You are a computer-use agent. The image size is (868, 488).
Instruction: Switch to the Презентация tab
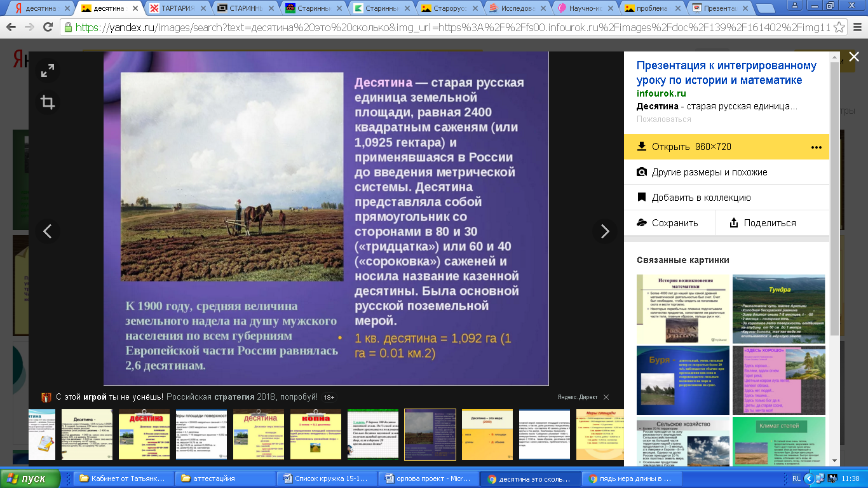point(719,9)
